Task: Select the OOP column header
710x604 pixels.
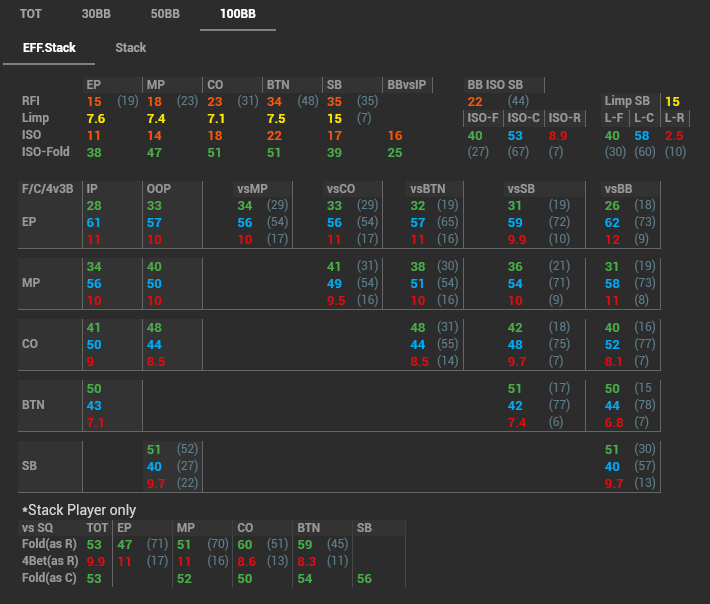Action: pos(158,188)
